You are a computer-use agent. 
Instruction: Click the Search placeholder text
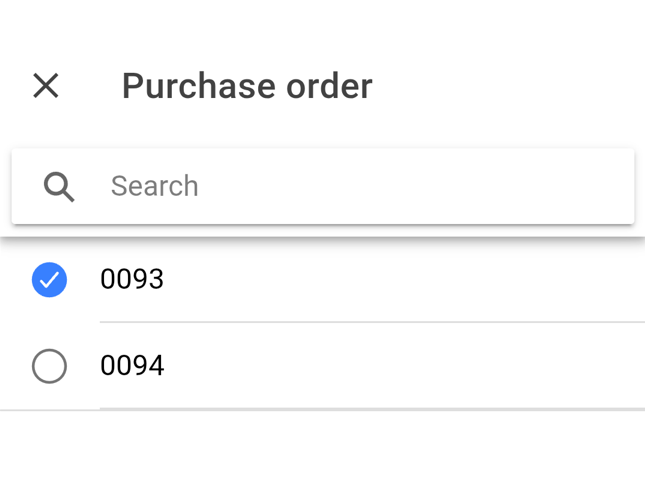click(154, 186)
